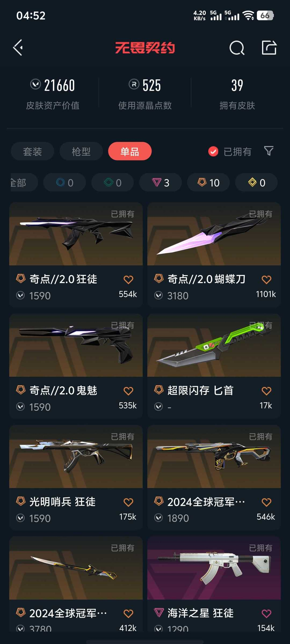
Task: Tap heart on 海洋之星 狂徒
Action: pos(266,613)
